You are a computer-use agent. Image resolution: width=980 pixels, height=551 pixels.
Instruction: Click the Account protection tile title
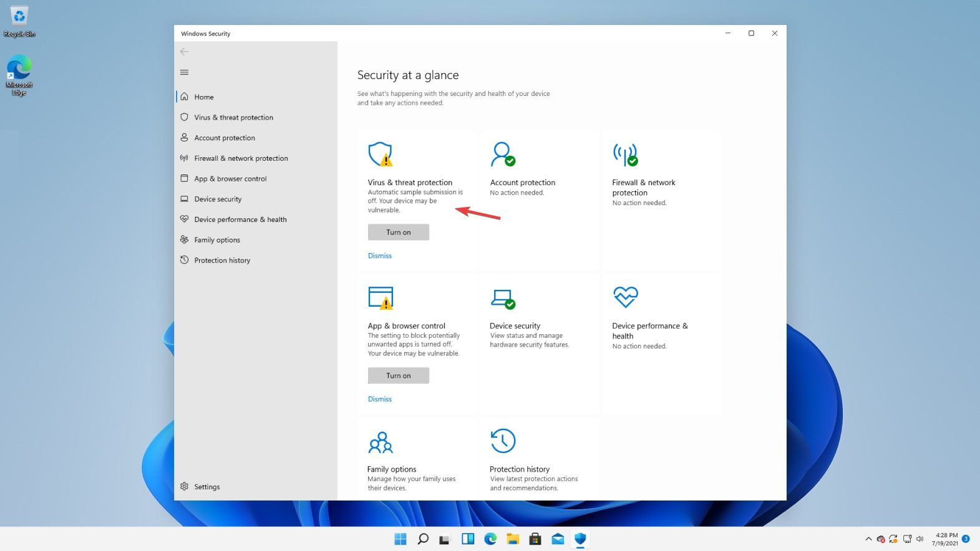(x=523, y=183)
